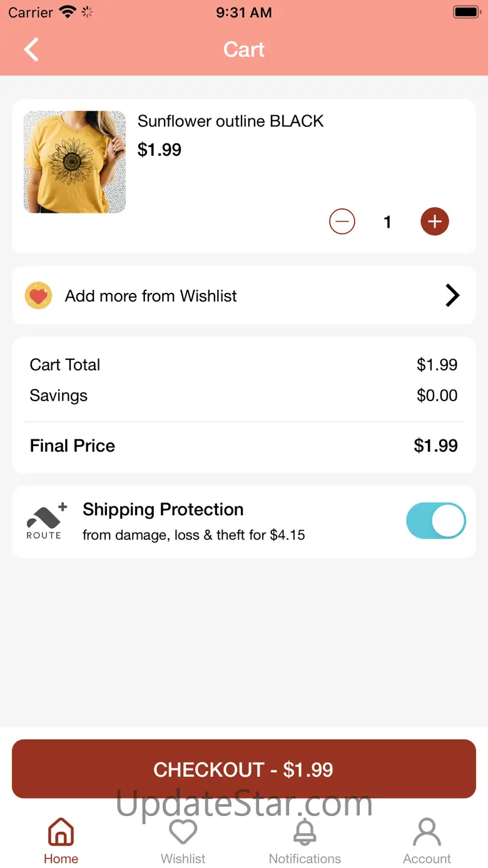Tap the back arrow in header
Image resolution: width=488 pixels, height=868 pixels.
click(31, 49)
